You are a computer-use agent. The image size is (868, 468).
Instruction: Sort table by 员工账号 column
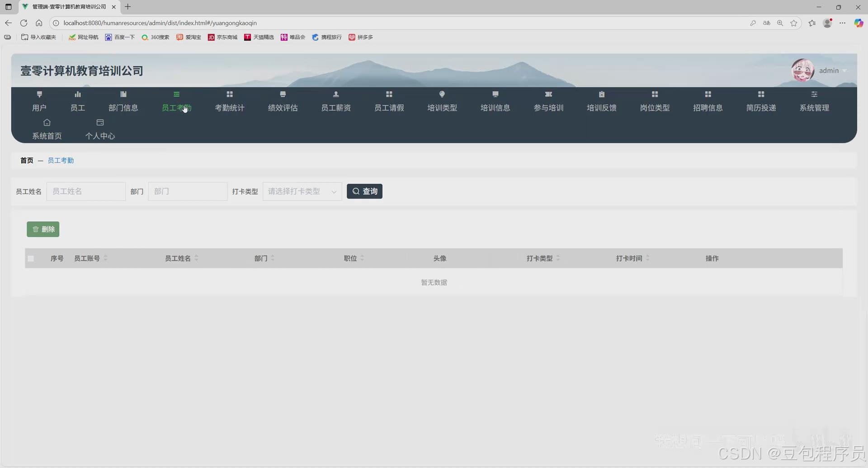pos(105,258)
